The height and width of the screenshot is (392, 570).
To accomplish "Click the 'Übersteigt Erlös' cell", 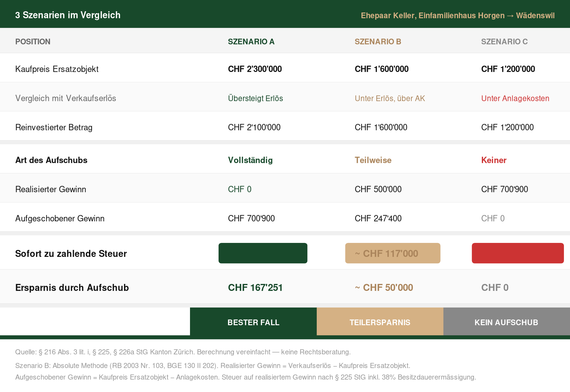I will coord(255,98).
